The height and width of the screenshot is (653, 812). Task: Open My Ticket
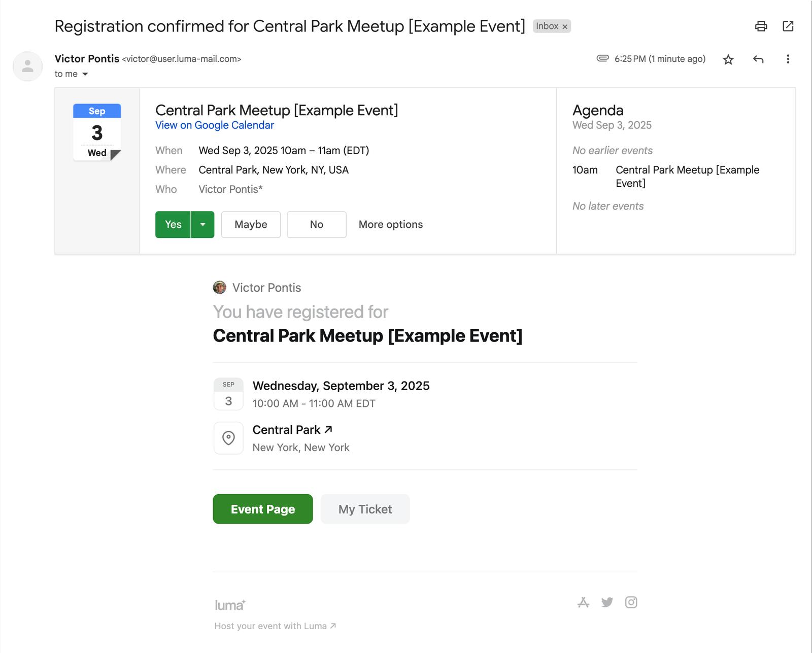365,509
